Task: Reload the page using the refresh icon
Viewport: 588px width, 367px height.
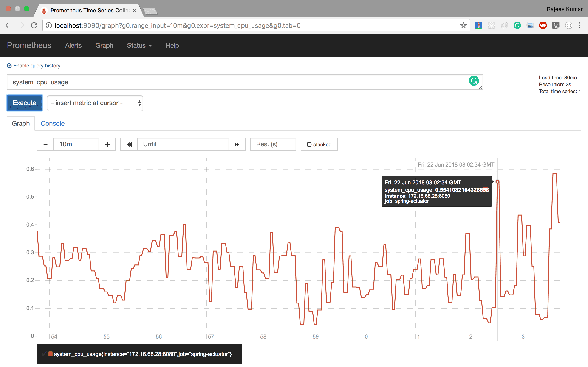Action: [x=34, y=25]
